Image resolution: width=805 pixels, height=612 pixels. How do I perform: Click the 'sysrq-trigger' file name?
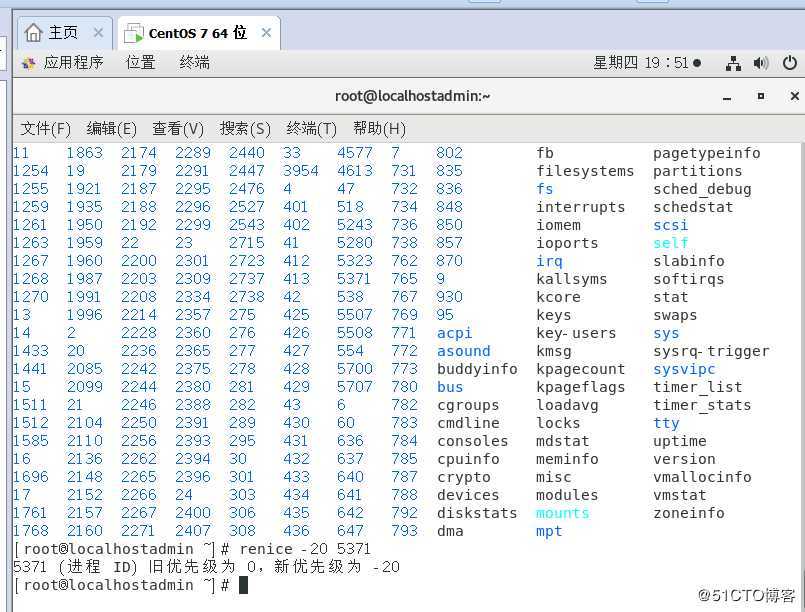(x=711, y=351)
